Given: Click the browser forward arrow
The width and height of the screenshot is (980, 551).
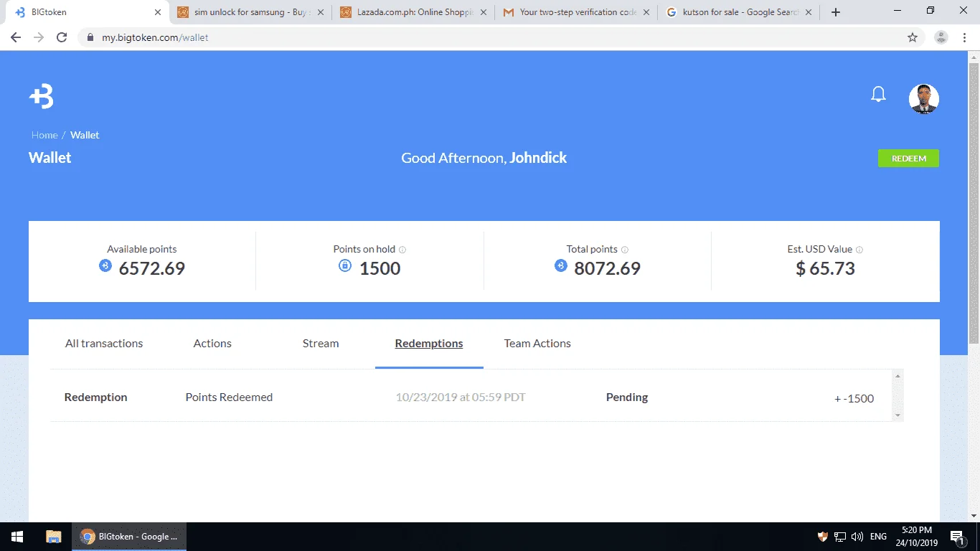Looking at the screenshot, I should [39, 37].
